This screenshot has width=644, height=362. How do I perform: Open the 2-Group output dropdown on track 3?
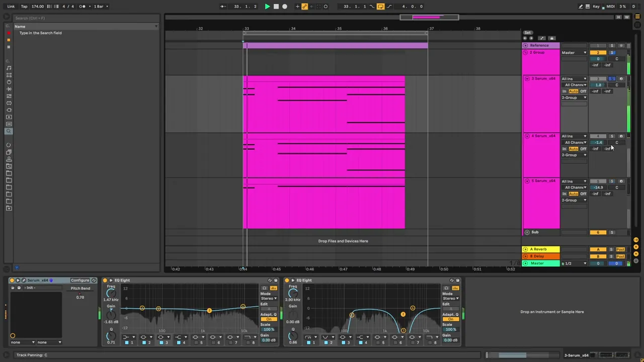click(x=574, y=98)
